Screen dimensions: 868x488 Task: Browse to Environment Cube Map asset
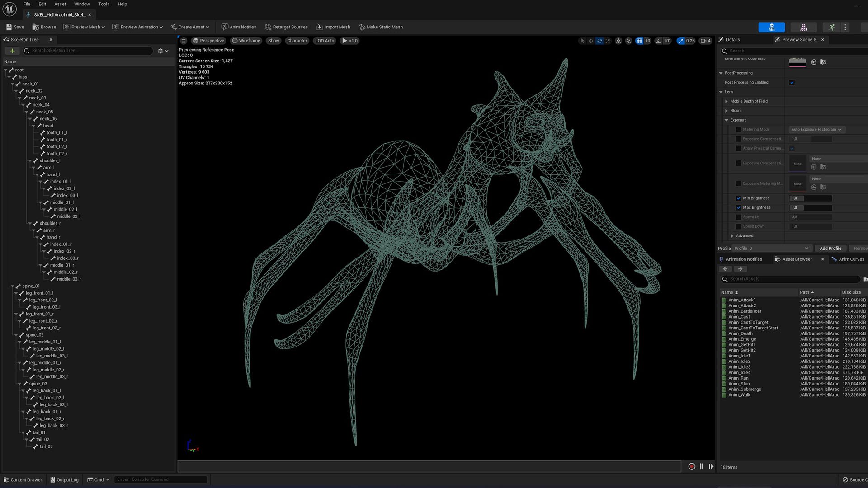[x=823, y=62]
